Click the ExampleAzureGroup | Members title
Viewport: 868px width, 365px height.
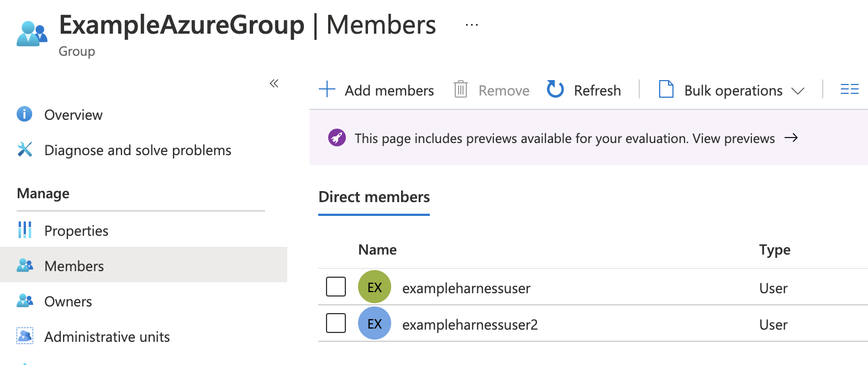click(x=248, y=25)
